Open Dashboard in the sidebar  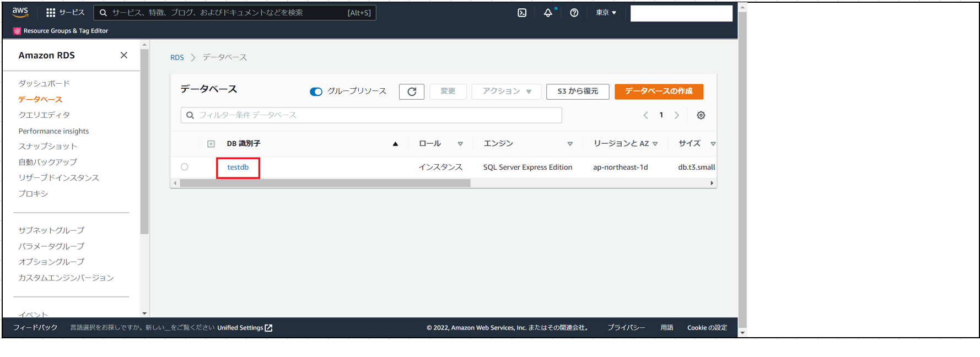pos(44,83)
